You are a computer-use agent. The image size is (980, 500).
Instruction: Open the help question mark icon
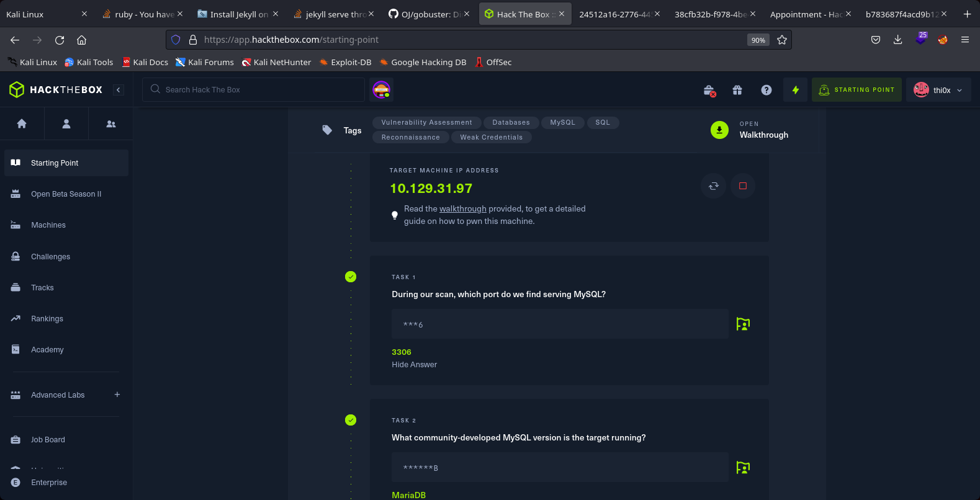click(766, 90)
